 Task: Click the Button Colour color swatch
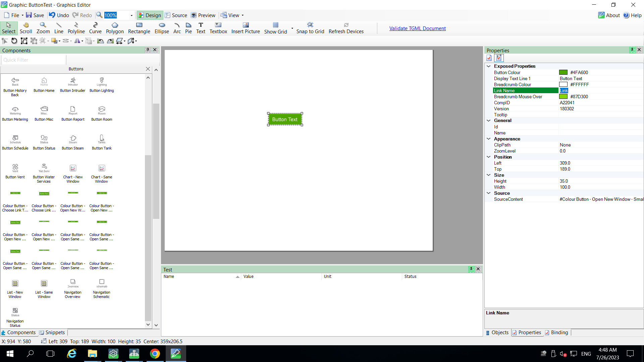point(564,72)
